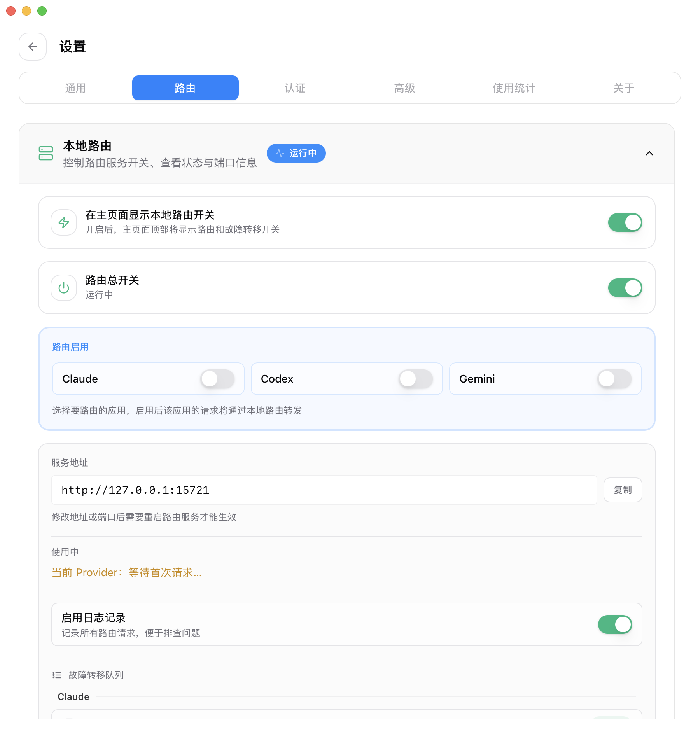Click the 设置 page title
This screenshot has height=731, width=700.
pyautogui.click(x=73, y=47)
